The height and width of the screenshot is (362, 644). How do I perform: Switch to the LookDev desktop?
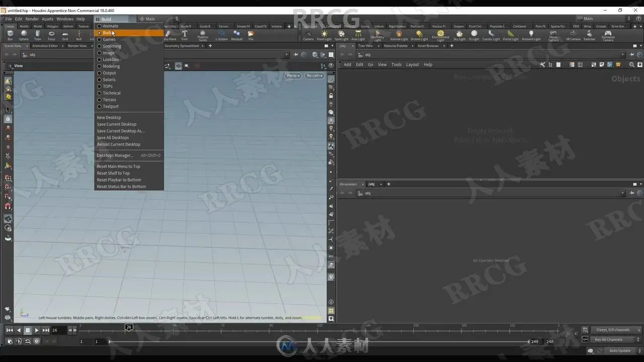point(129,59)
